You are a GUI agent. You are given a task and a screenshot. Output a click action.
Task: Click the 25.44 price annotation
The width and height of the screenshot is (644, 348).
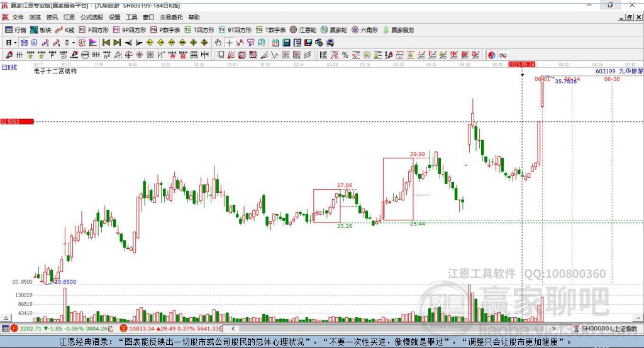[x=418, y=224]
